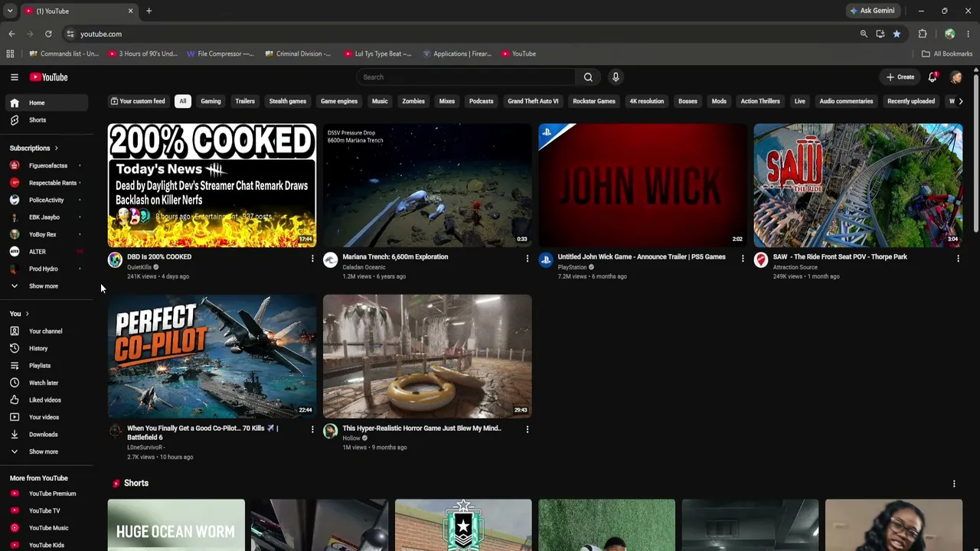The image size is (980, 551).
Task: Play the Perfect Co-Pilot Battlefield thumbnail
Action: (212, 357)
